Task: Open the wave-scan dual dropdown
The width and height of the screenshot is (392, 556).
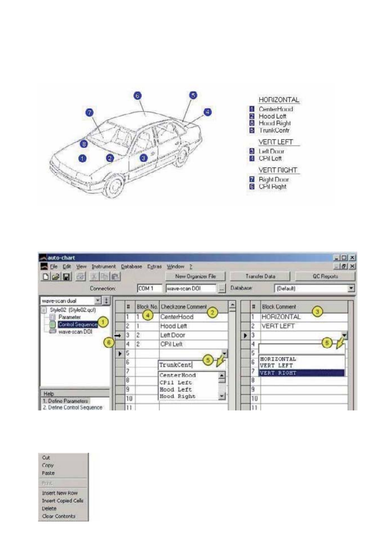Action: point(98,301)
